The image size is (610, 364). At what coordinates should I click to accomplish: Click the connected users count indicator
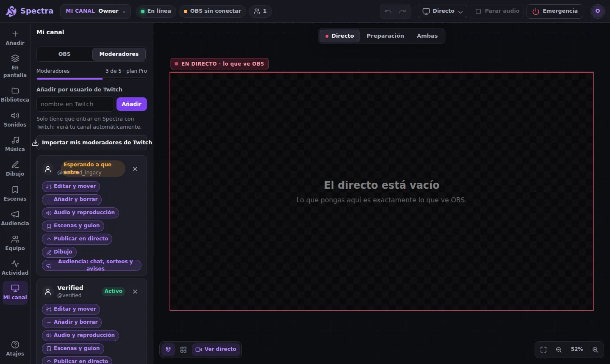point(260,11)
